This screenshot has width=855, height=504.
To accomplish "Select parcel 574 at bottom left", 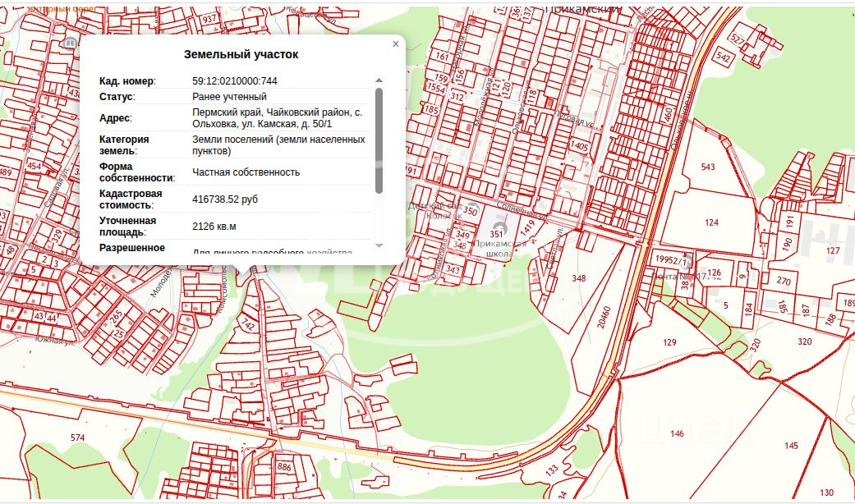I will (x=77, y=438).
